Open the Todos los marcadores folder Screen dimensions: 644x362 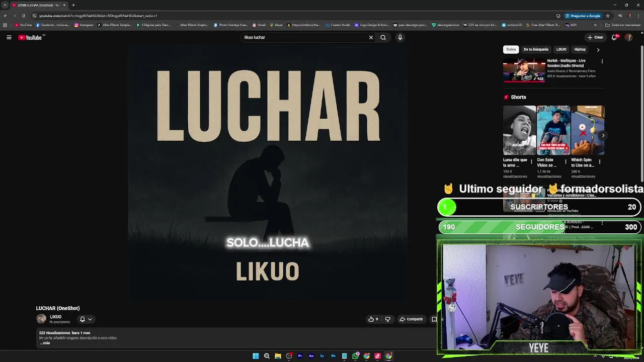(622, 25)
